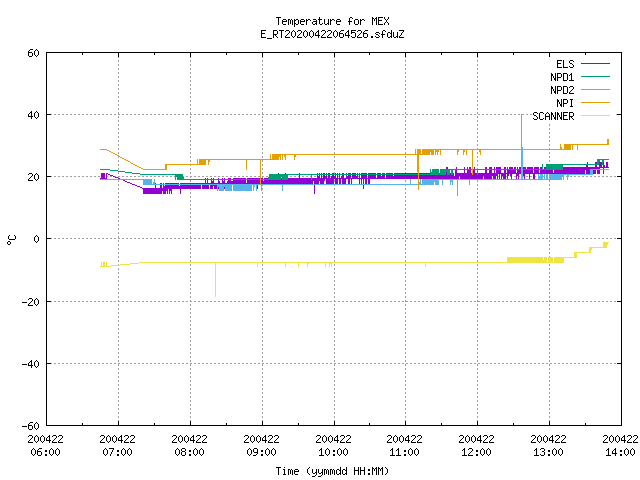
Task: Click the x-axis label 200422 11:00
Action: [x=404, y=446]
